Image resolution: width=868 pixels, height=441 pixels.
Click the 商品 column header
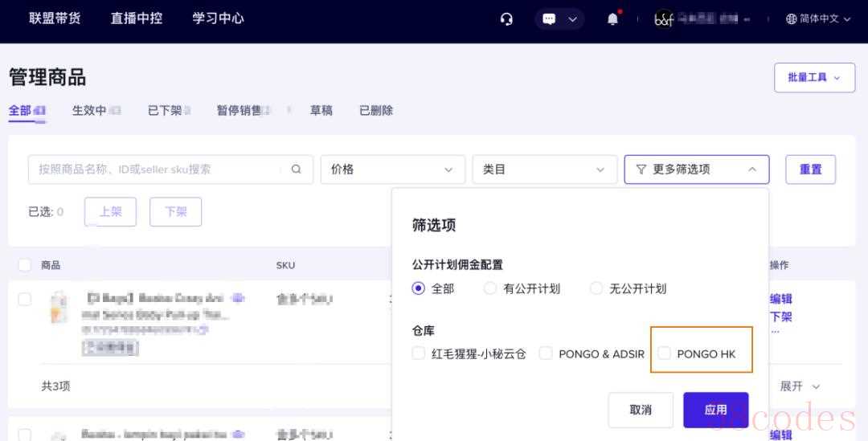click(x=51, y=266)
